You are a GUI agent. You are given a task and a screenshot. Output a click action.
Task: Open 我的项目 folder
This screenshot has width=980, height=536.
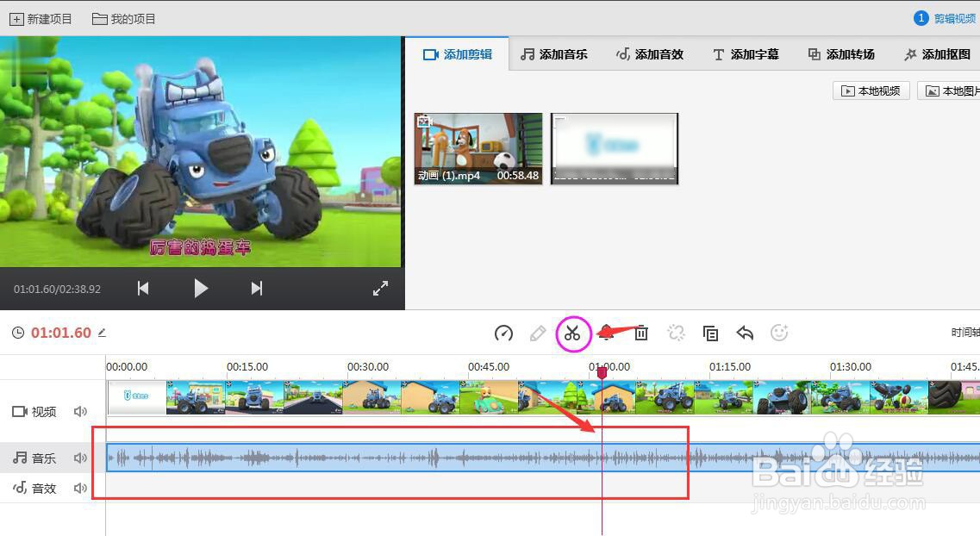[x=124, y=19]
